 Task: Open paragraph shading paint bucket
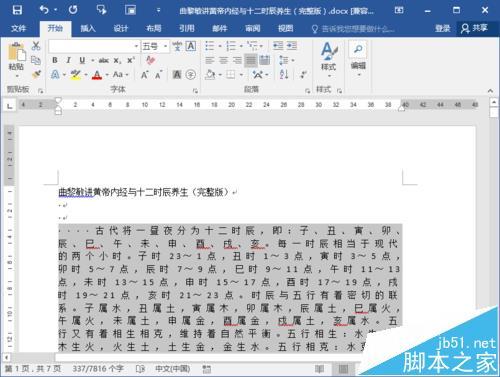210,74
